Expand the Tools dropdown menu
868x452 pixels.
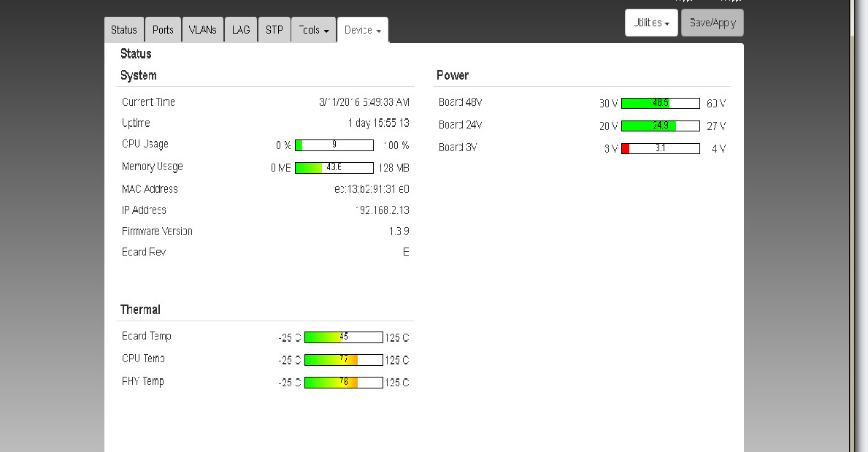point(313,30)
